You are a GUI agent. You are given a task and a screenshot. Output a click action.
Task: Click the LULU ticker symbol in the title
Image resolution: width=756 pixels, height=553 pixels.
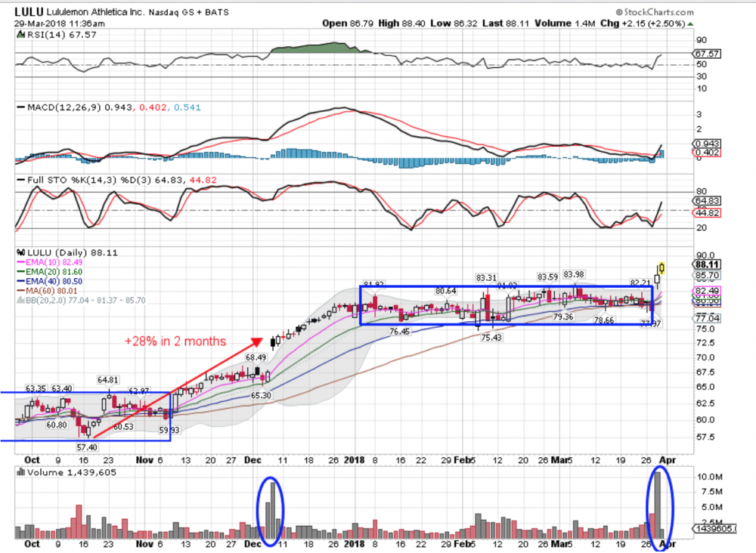click(29, 11)
